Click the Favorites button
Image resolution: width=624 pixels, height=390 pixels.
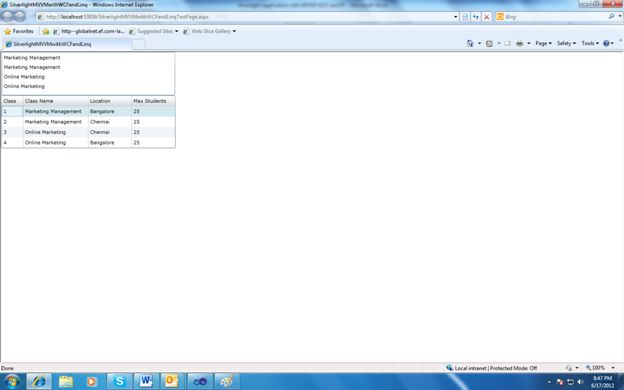coord(19,31)
